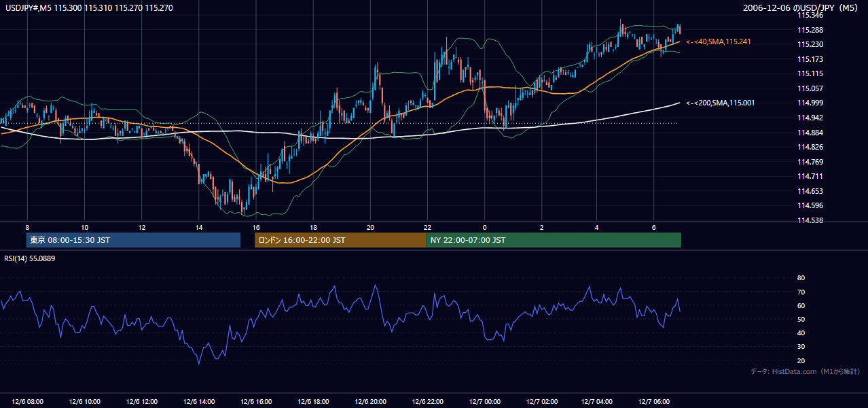
Task: Click price axis value 114.596
Action: click(810, 205)
